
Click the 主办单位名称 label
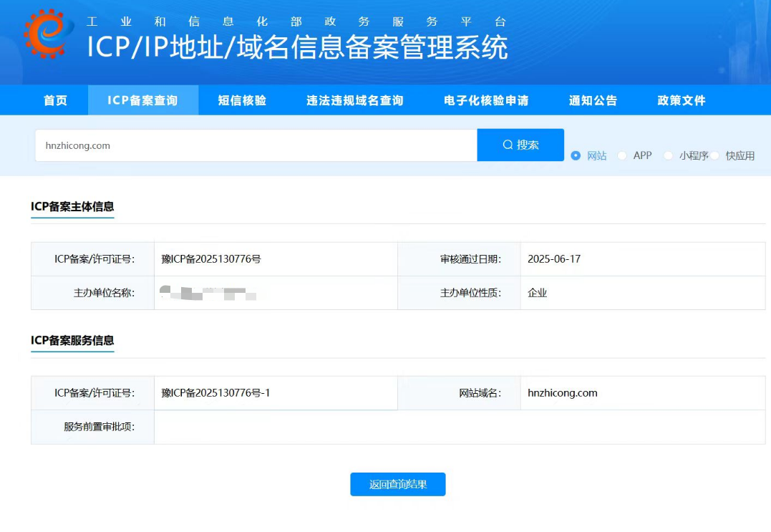pyautogui.click(x=104, y=293)
